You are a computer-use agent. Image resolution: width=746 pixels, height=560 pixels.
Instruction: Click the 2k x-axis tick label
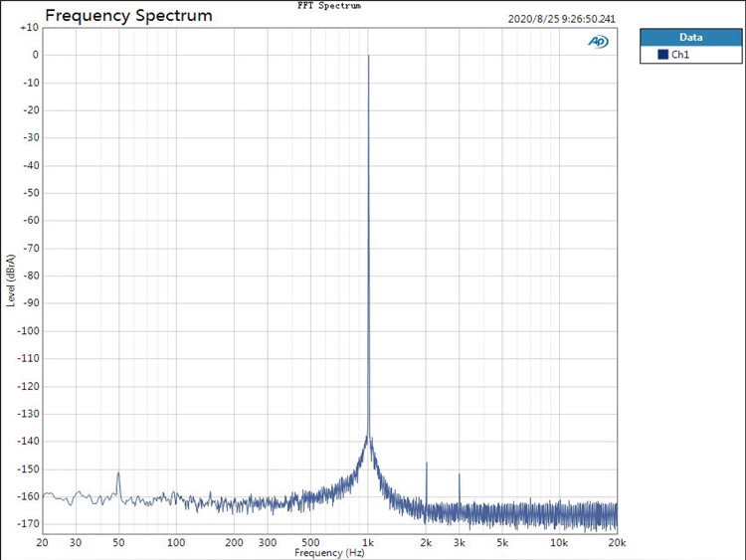pos(426,543)
